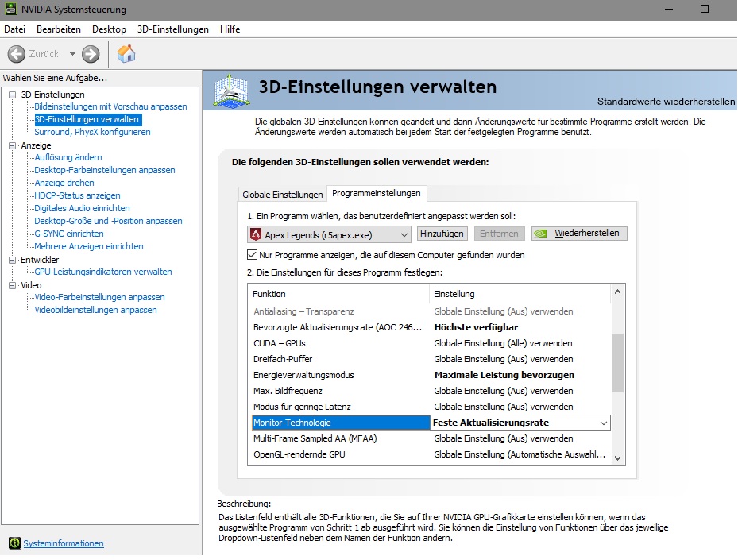Select the CUDA – GPUs row
The width and height of the screenshot is (738, 560).
tap(431, 343)
